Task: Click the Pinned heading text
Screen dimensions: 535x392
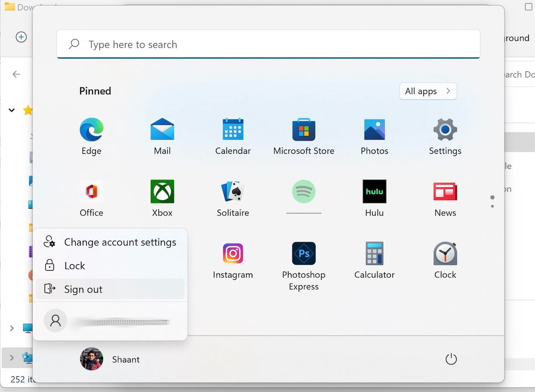Action: pyautogui.click(x=95, y=91)
